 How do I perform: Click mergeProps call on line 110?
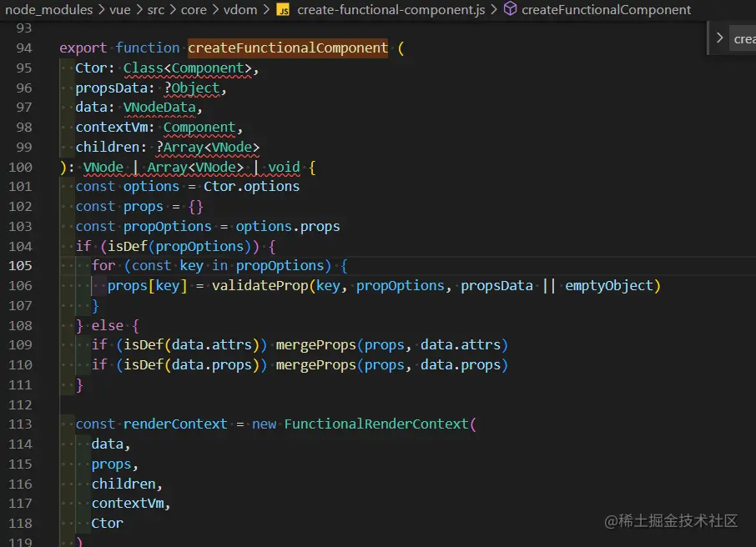[x=315, y=365]
